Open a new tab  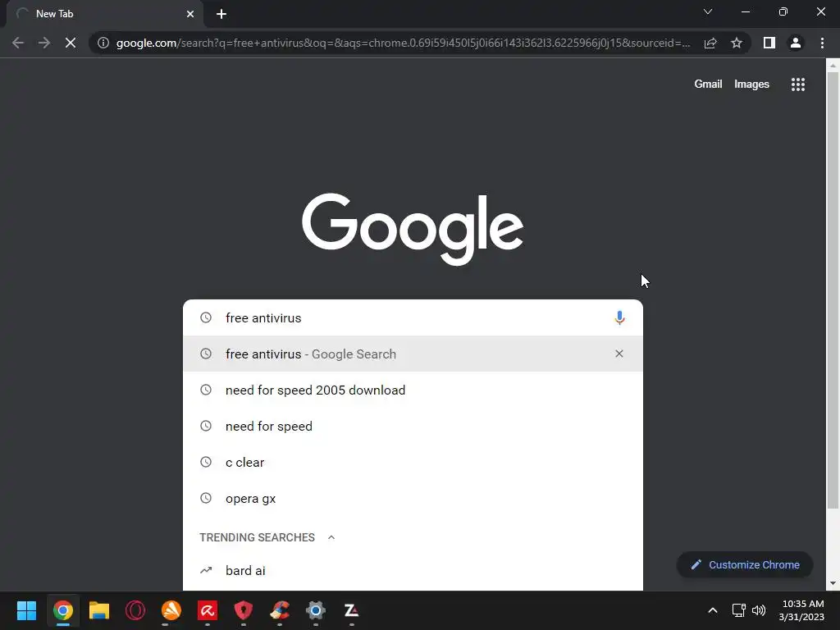(x=221, y=14)
